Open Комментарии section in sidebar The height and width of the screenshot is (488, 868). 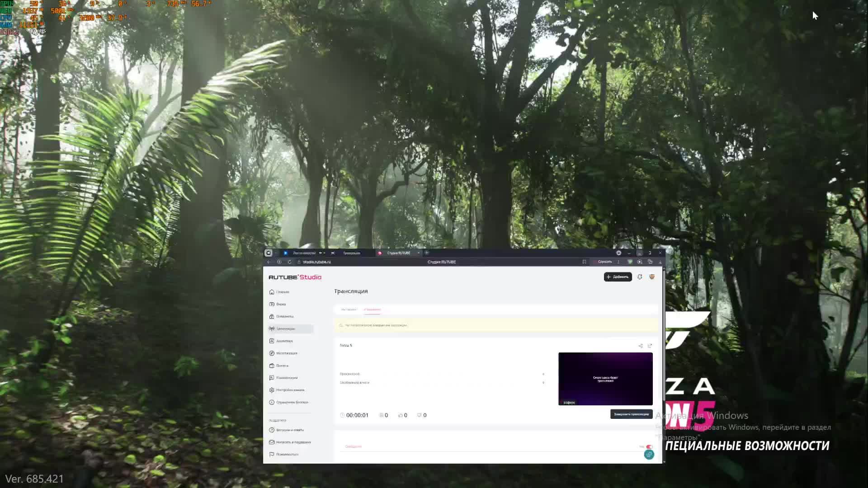point(287,377)
